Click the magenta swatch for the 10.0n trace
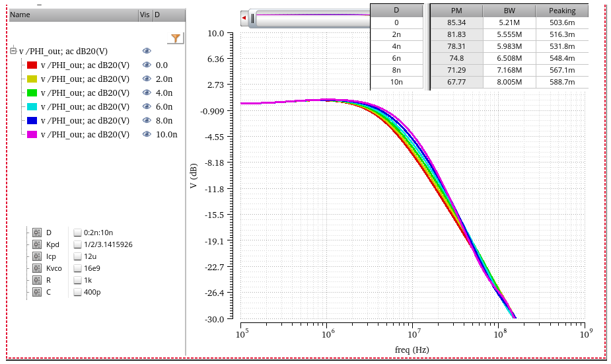Image resolution: width=611 pixels, height=364 pixels. pos(32,135)
